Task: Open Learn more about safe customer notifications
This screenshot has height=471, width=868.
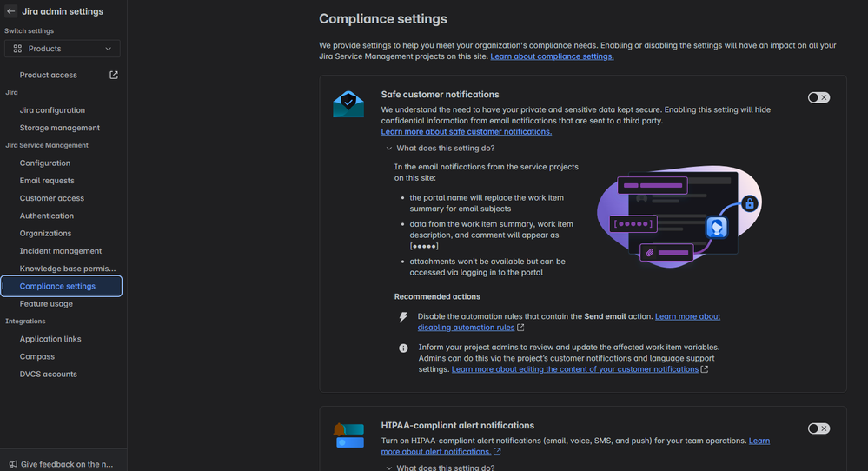Action: click(x=466, y=132)
